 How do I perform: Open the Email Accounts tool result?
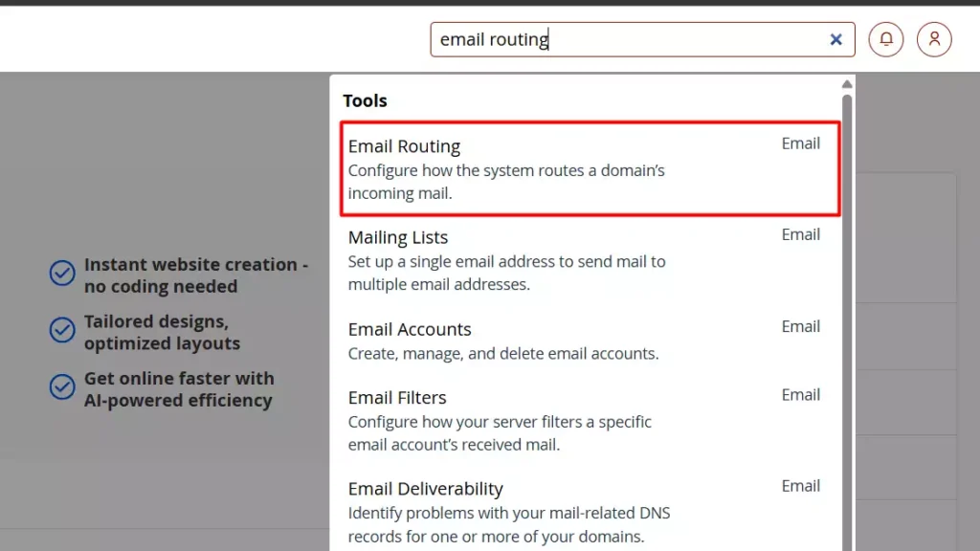point(590,341)
